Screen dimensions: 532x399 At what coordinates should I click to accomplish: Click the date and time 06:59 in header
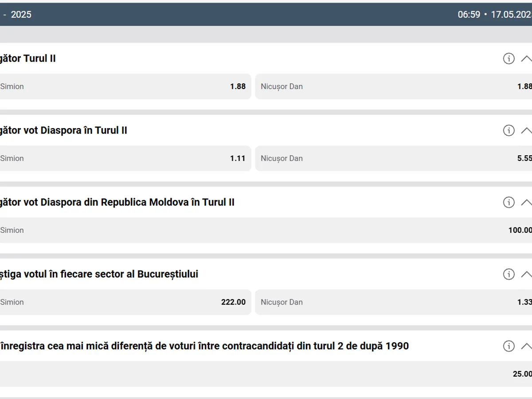[x=494, y=15]
